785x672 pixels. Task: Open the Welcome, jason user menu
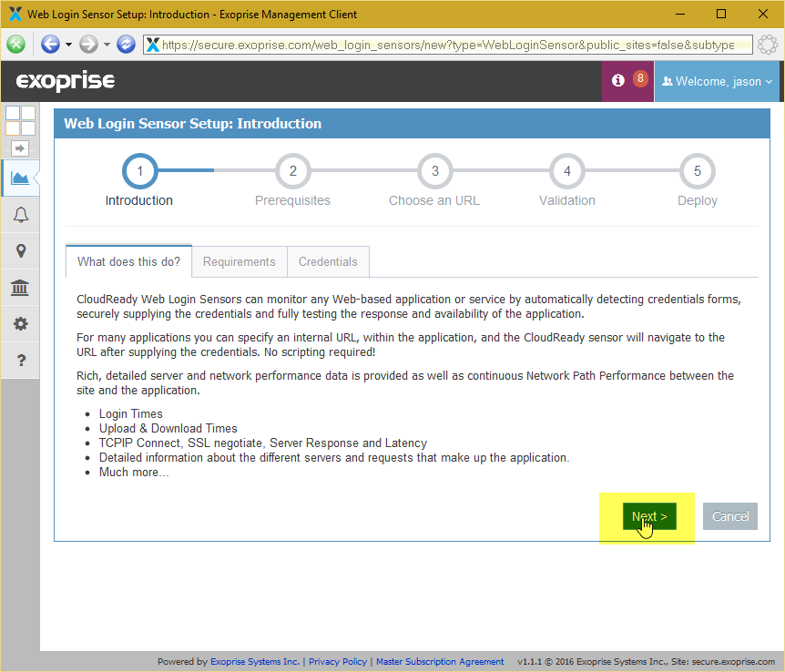click(x=717, y=81)
